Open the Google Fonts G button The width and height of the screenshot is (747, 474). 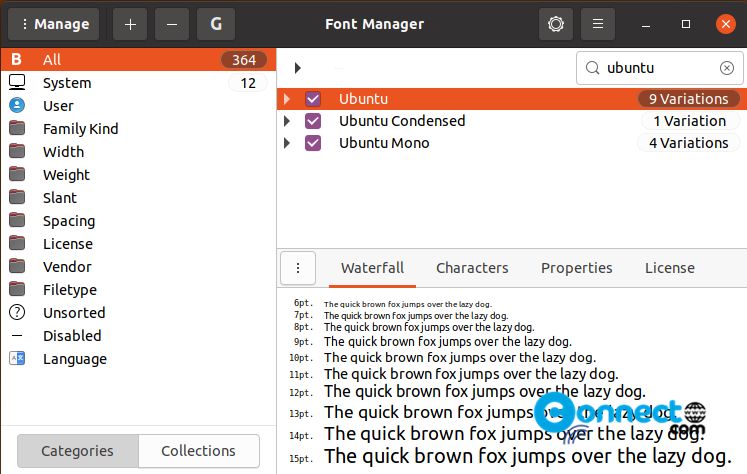click(216, 24)
